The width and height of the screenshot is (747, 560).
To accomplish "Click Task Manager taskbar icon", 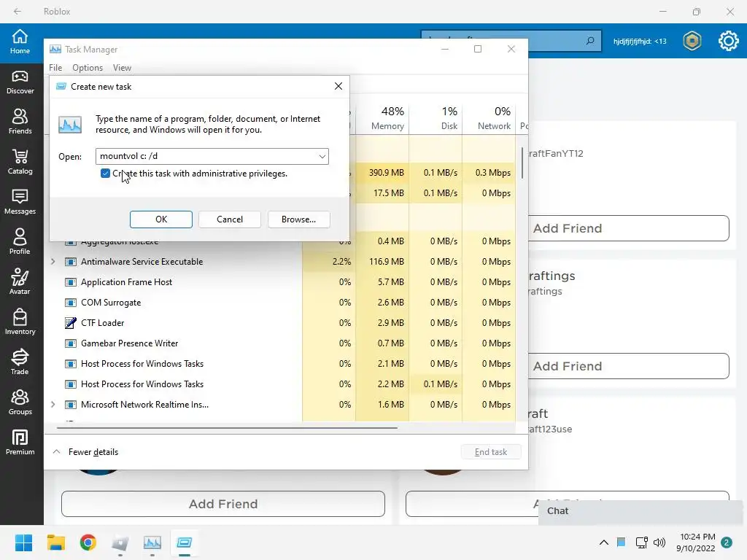I will (152, 542).
